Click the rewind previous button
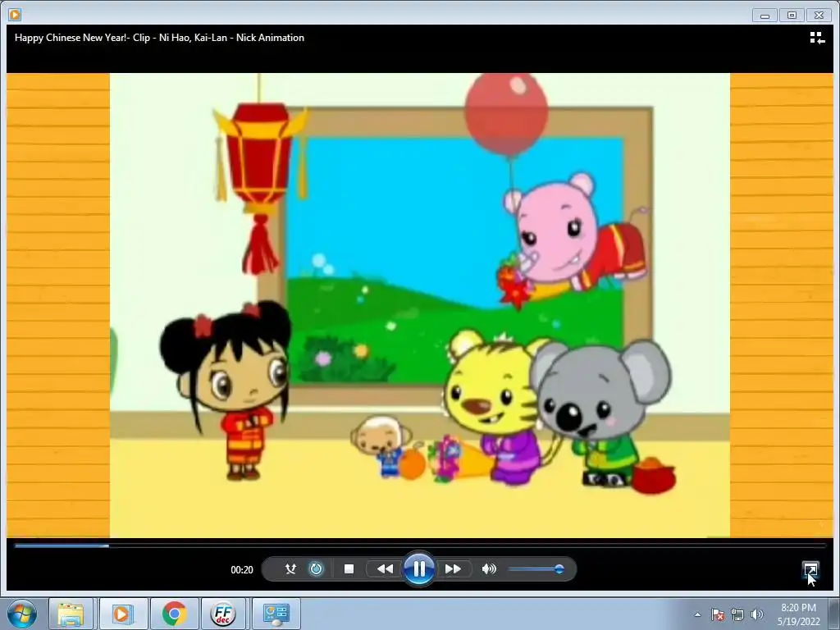This screenshot has height=630, width=840. [385, 569]
